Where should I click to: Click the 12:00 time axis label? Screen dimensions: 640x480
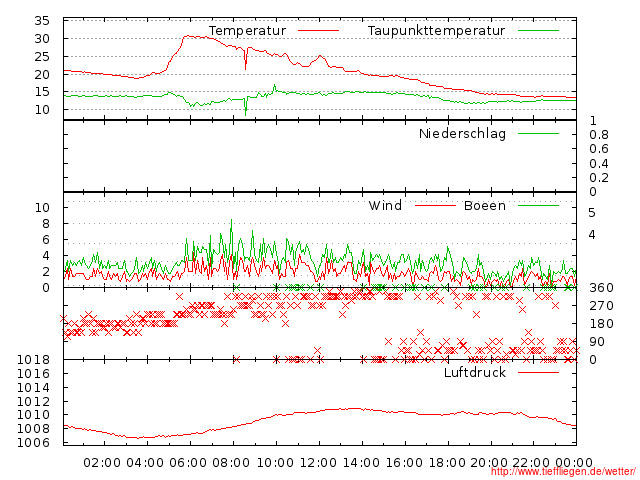pos(318,463)
